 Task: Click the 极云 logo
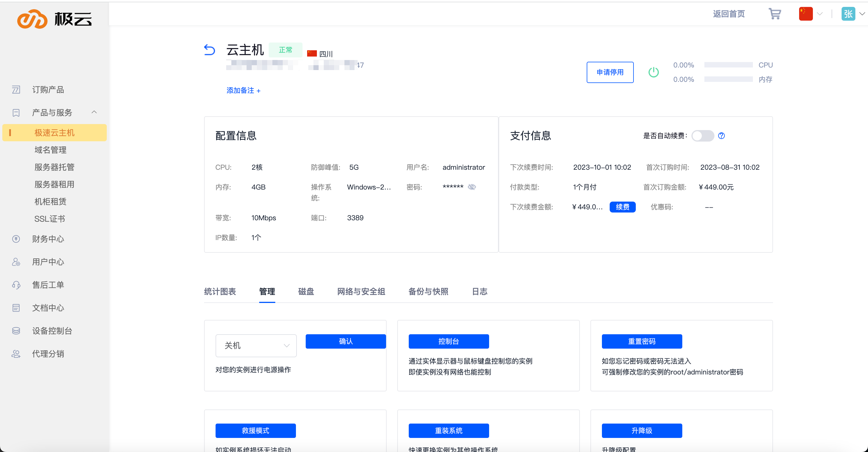coord(55,19)
